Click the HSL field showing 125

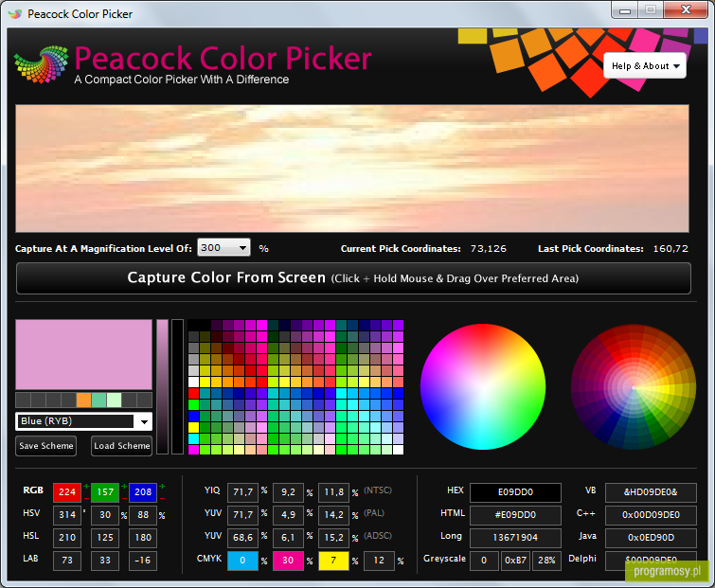105,538
